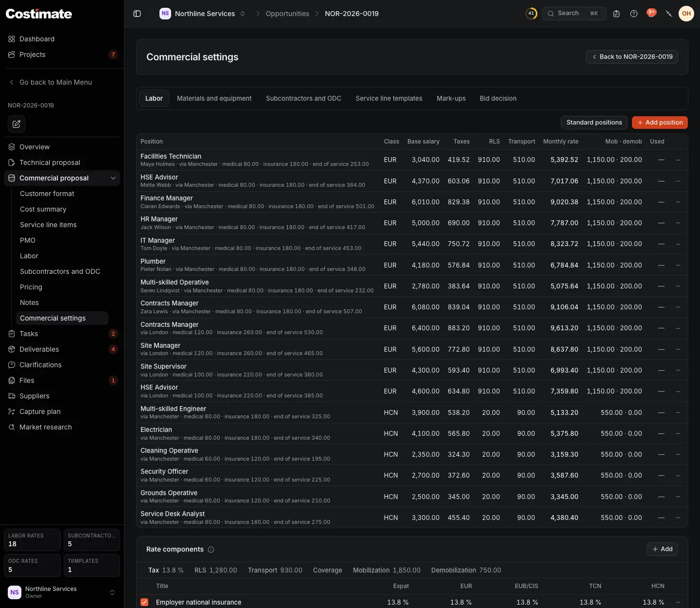Click the Mobilization 1,850.00 component

(386, 570)
